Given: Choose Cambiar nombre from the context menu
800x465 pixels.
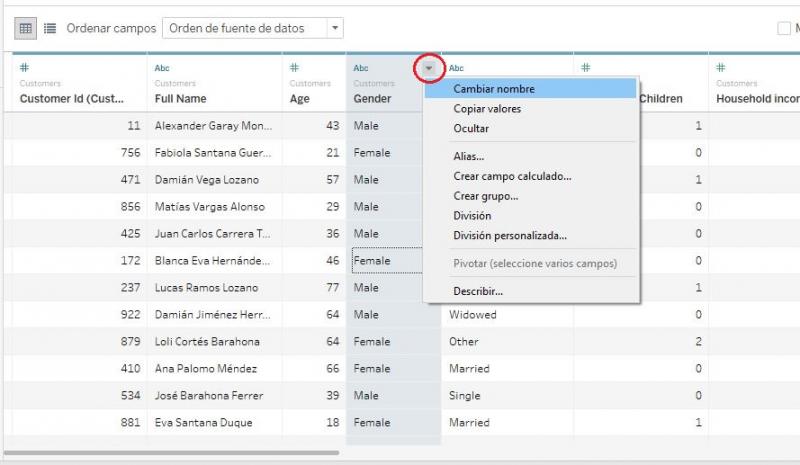Looking at the screenshot, I should [x=494, y=89].
